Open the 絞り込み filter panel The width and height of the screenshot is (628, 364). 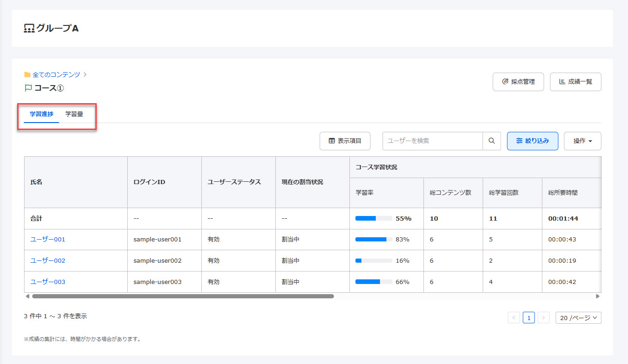tap(533, 141)
